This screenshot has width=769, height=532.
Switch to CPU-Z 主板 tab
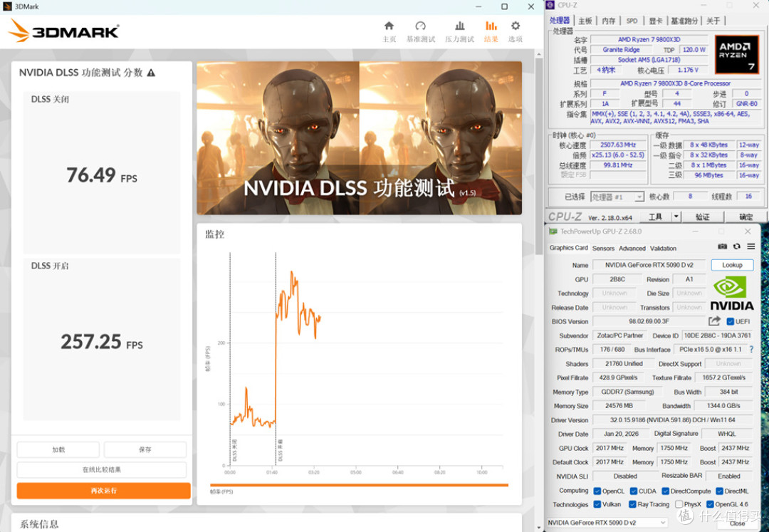[585, 21]
